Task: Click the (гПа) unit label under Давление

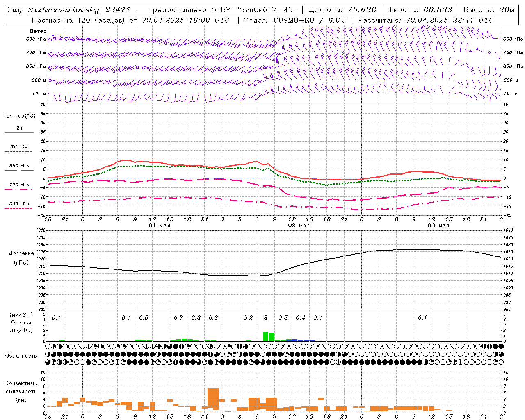Action: tap(21, 263)
